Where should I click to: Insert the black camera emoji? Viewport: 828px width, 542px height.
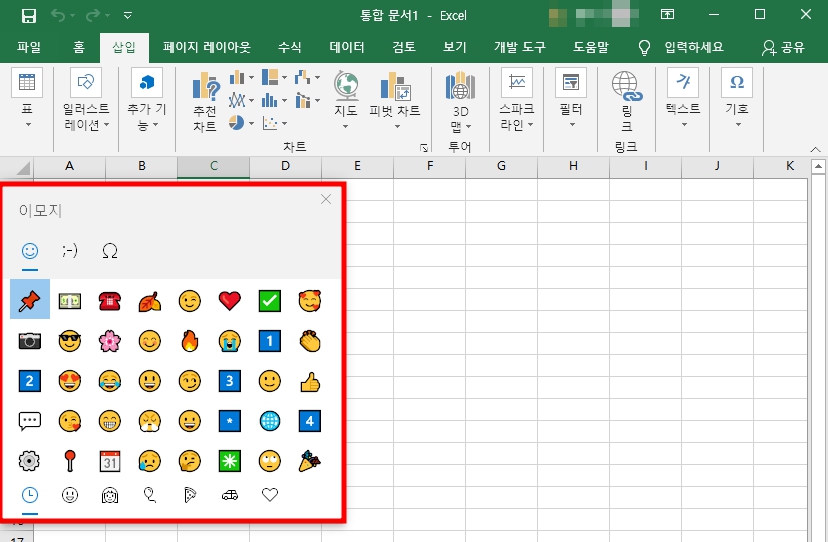(30, 341)
